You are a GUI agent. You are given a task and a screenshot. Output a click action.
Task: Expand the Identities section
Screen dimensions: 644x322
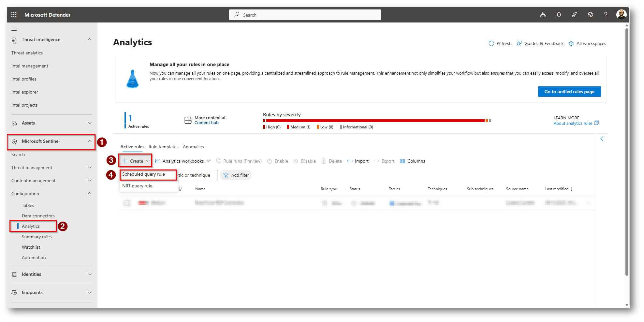90,274
